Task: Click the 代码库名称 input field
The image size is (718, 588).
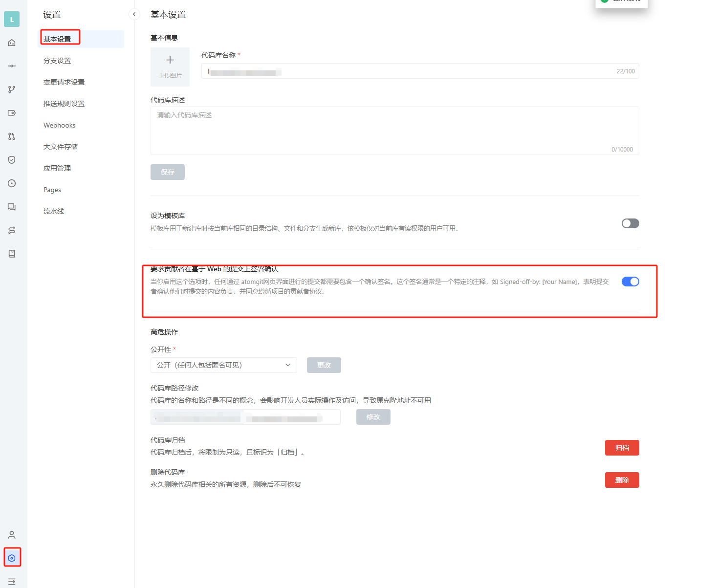Action: pos(420,71)
